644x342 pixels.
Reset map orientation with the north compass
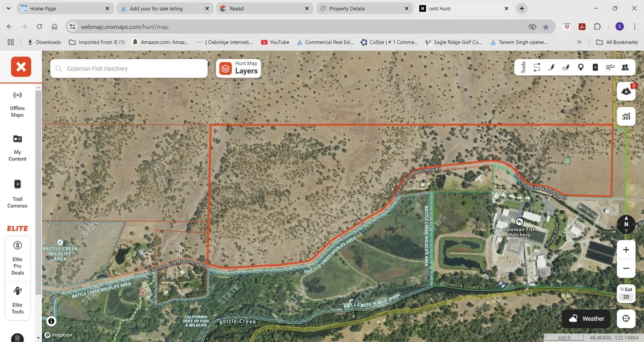click(626, 224)
